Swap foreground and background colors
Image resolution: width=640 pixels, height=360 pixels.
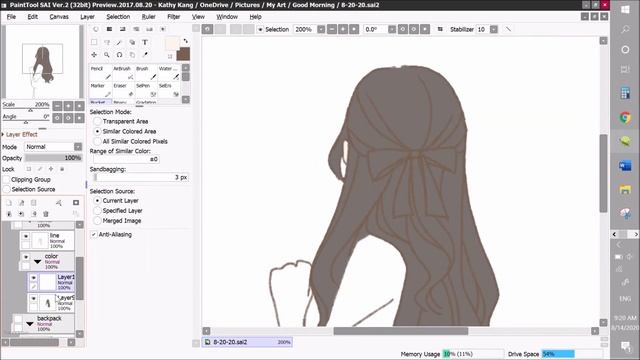[186, 41]
